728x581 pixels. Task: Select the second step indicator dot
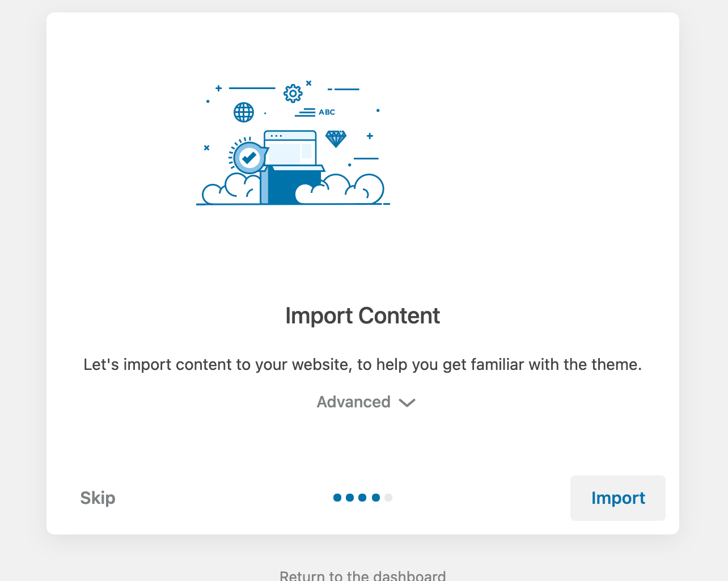(350, 498)
